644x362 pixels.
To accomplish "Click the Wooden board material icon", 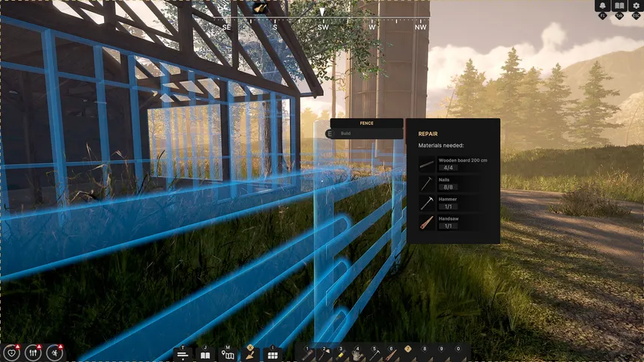I will click(x=427, y=165).
